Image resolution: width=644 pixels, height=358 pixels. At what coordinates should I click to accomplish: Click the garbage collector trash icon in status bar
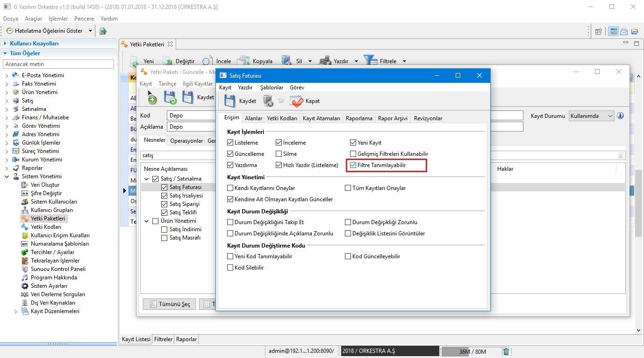[506, 351]
